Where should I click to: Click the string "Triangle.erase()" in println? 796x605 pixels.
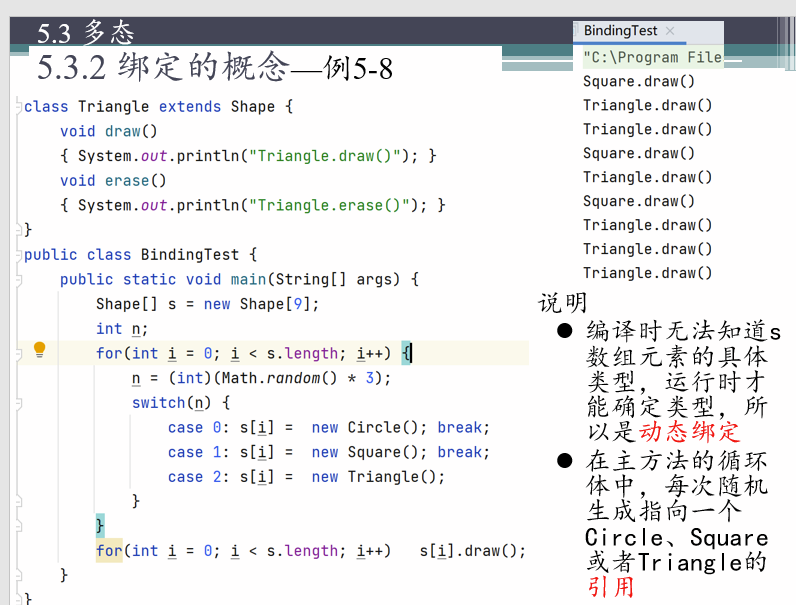point(329,206)
